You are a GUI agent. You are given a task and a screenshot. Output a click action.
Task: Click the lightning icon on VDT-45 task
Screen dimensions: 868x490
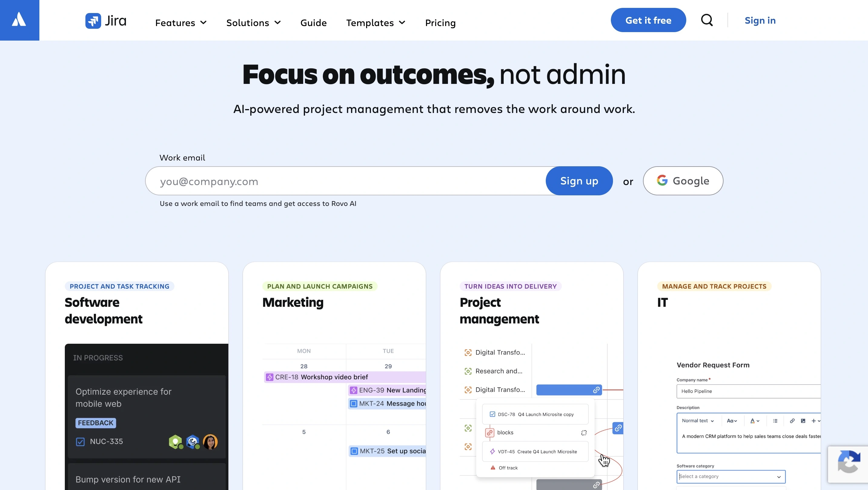coord(493,452)
